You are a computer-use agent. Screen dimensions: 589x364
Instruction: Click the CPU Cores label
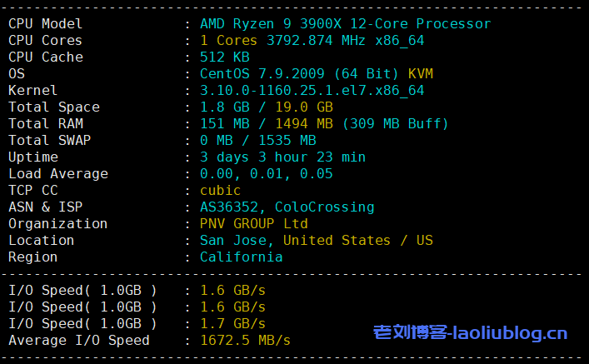click(45, 40)
